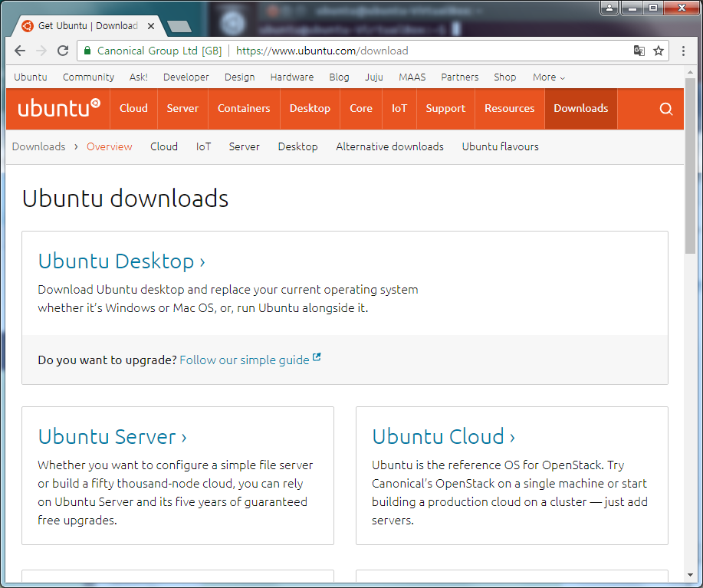Open the MAAS link
Viewport: 703px width, 588px height.
point(412,77)
